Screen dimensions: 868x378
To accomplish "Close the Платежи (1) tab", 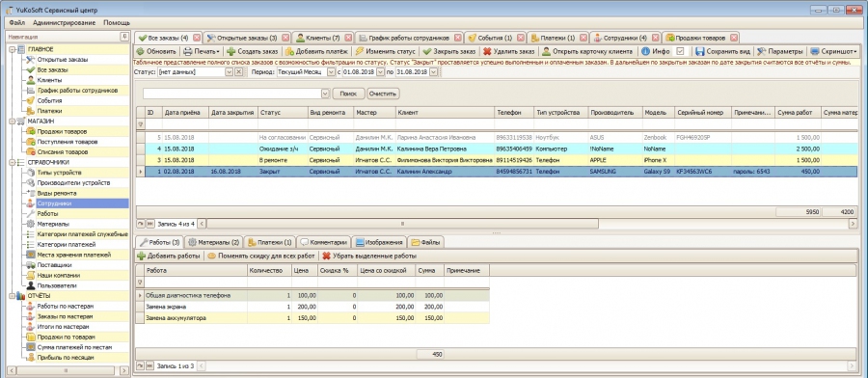I will coord(584,39).
